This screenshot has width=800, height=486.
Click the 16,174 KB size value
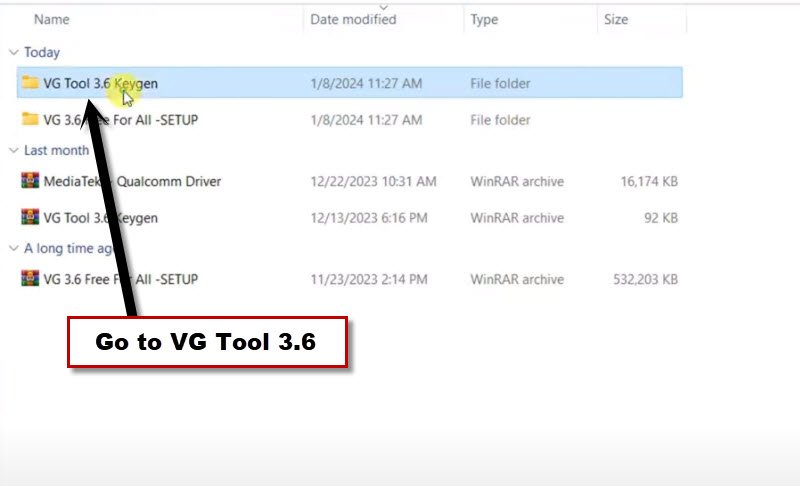[x=649, y=182]
